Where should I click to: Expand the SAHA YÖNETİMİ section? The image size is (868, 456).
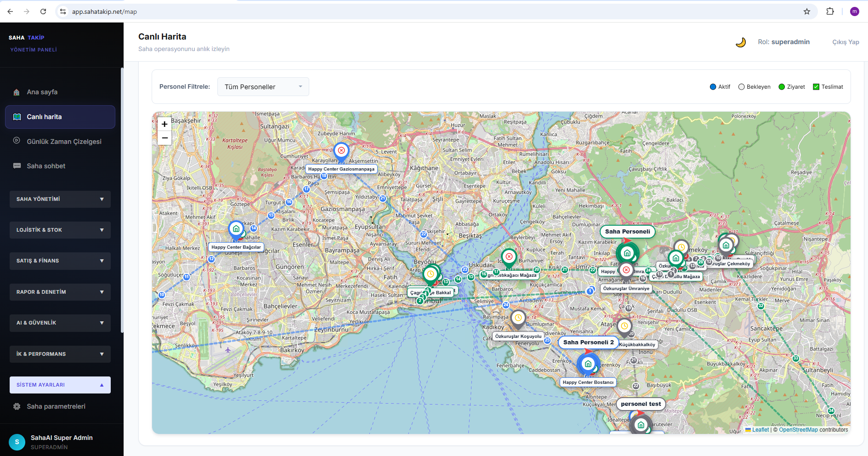click(60, 199)
